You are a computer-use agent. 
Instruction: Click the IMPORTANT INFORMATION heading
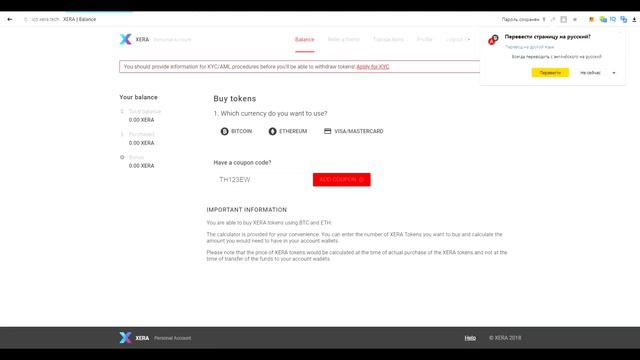click(x=247, y=210)
